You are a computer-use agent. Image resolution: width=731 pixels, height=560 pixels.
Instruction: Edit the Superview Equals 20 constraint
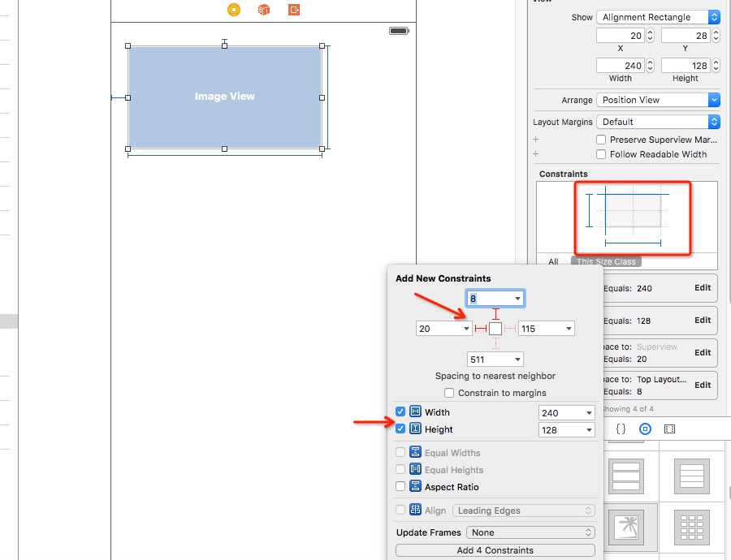703,353
